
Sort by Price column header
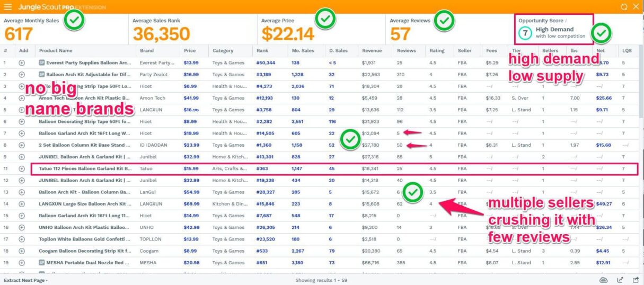(x=190, y=51)
